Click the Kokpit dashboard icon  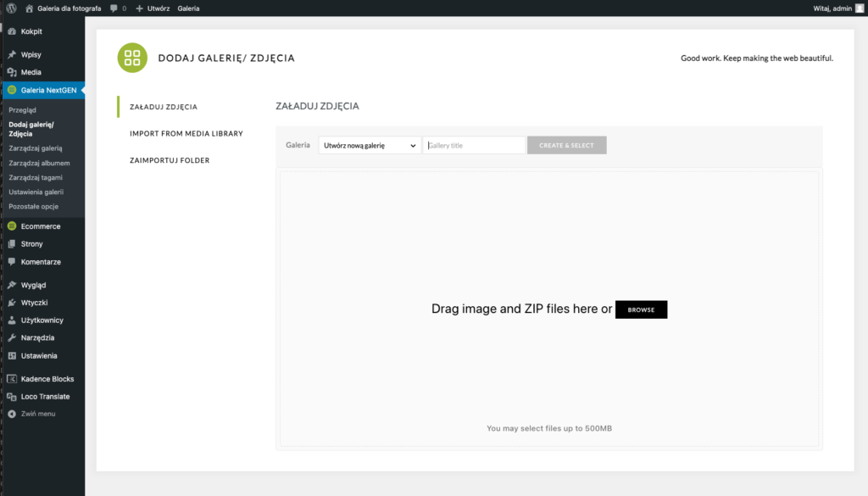click(x=12, y=31)
